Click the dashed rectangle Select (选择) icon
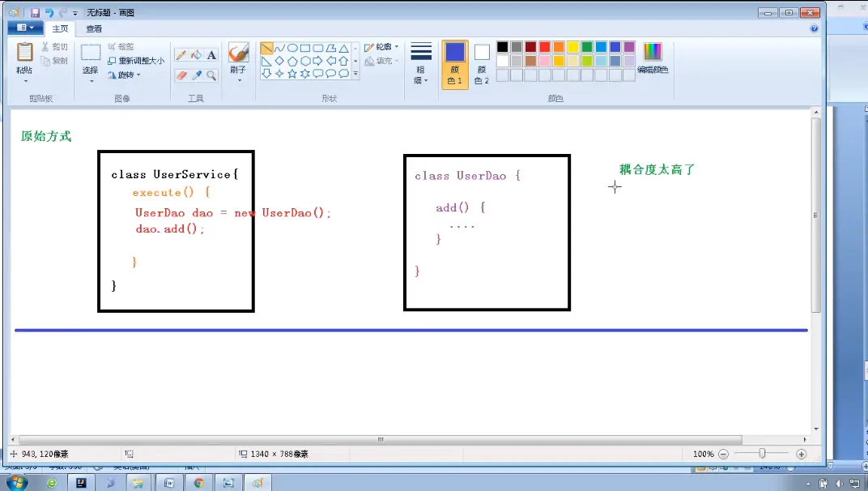The height and width of the screenshot is (491, 868). [91, 52]
